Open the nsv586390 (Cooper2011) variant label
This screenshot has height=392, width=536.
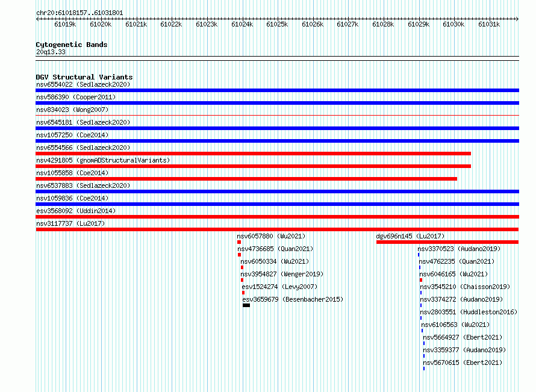[76, 97]
